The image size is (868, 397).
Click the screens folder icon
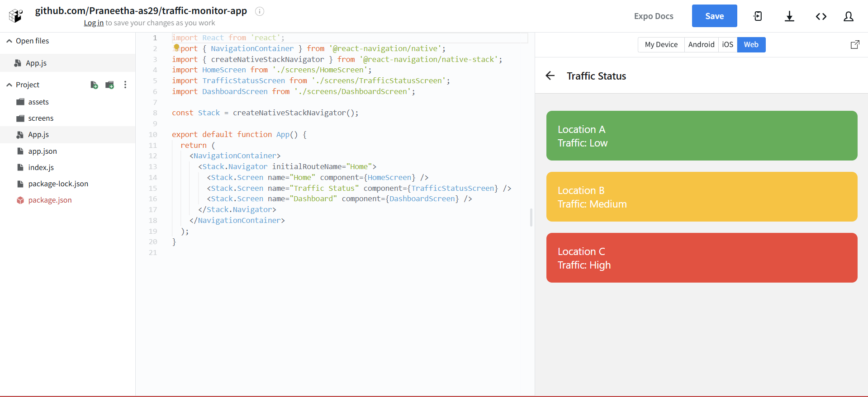point(20,118)
